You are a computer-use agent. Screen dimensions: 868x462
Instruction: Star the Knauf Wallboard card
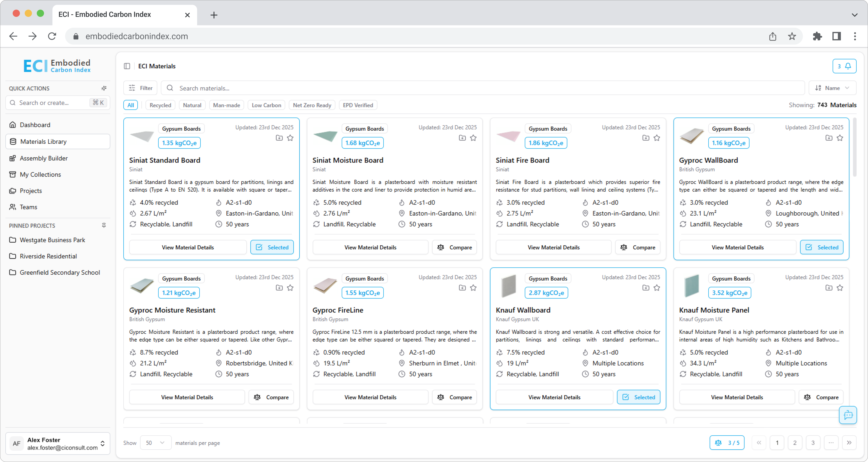coord(657,288)
